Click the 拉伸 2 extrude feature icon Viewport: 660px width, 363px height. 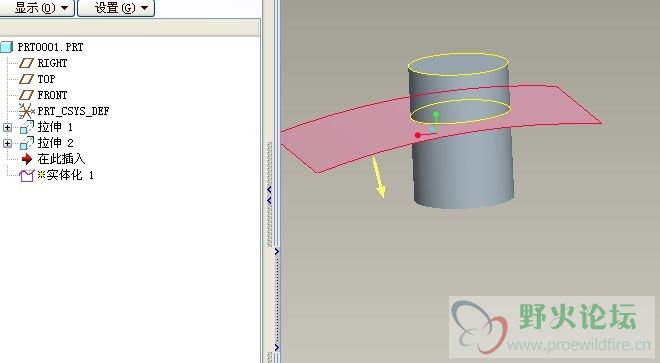(x=27, y=143)
